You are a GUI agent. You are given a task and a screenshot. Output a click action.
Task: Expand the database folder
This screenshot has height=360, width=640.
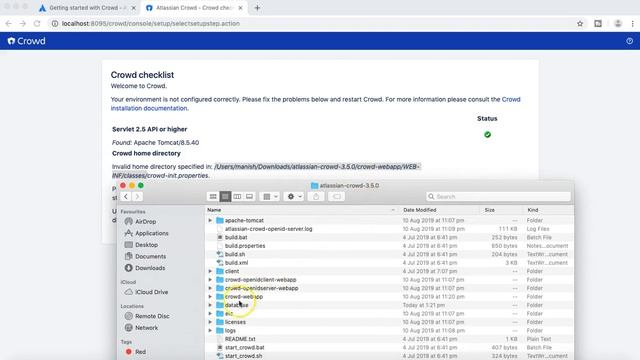[210, 305]
